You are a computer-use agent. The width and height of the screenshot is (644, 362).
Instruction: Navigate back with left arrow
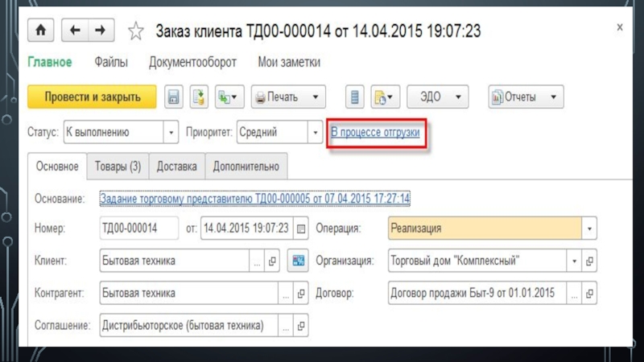click(x=75, y=31)
